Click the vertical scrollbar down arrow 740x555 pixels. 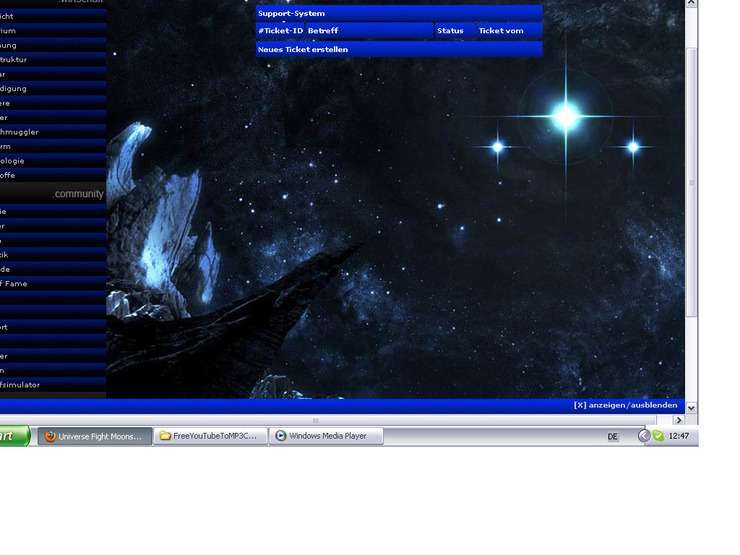coord(691,407)
